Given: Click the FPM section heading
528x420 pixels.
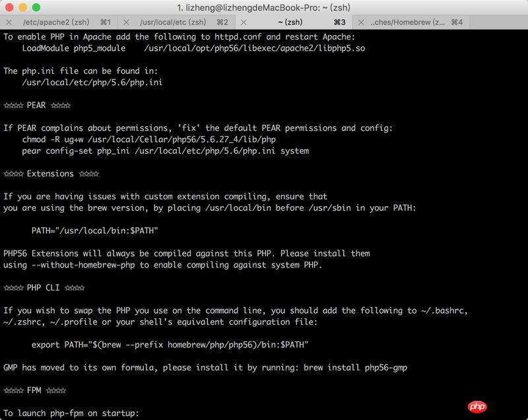Looking at the screenshot, I should click(x=34, y=391).
